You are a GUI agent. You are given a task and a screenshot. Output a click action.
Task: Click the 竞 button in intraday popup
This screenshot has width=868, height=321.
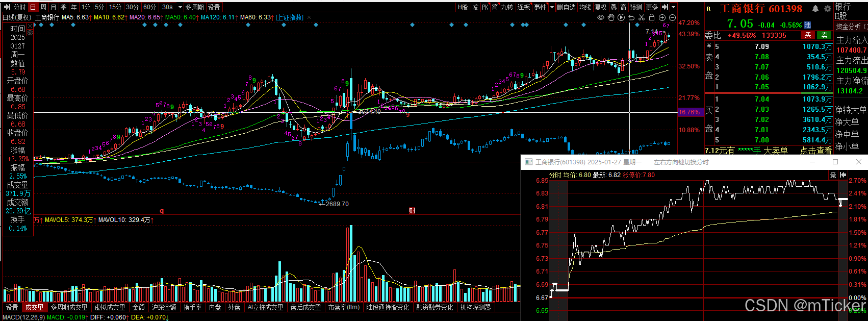(x=833, y=175)
